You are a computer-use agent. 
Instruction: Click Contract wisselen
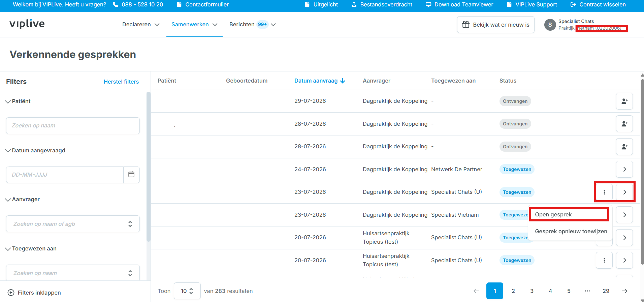coord(598,4)
